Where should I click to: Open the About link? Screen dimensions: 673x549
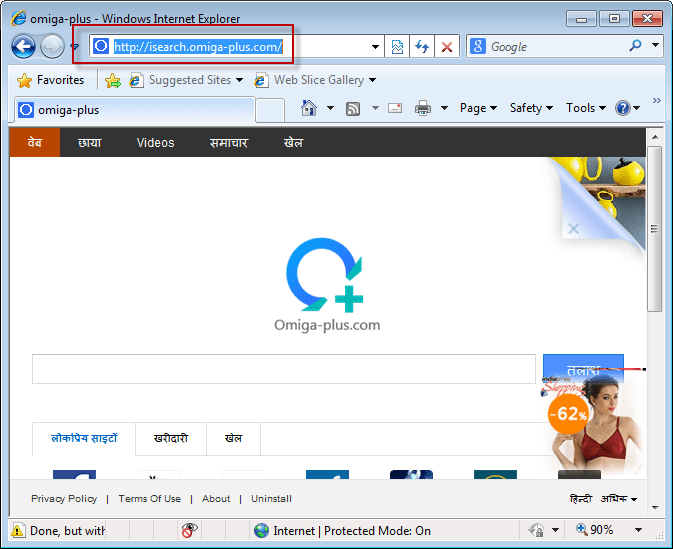[216, 499]
